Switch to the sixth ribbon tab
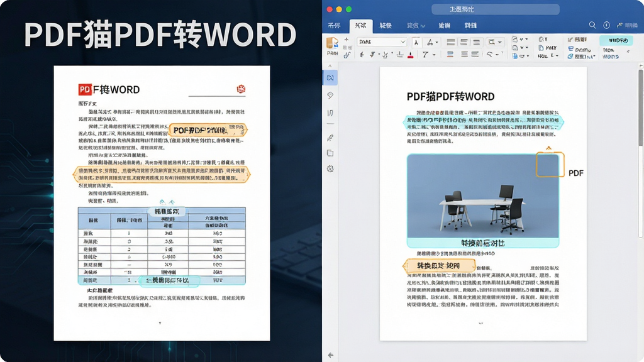 [x=470, y=25]
